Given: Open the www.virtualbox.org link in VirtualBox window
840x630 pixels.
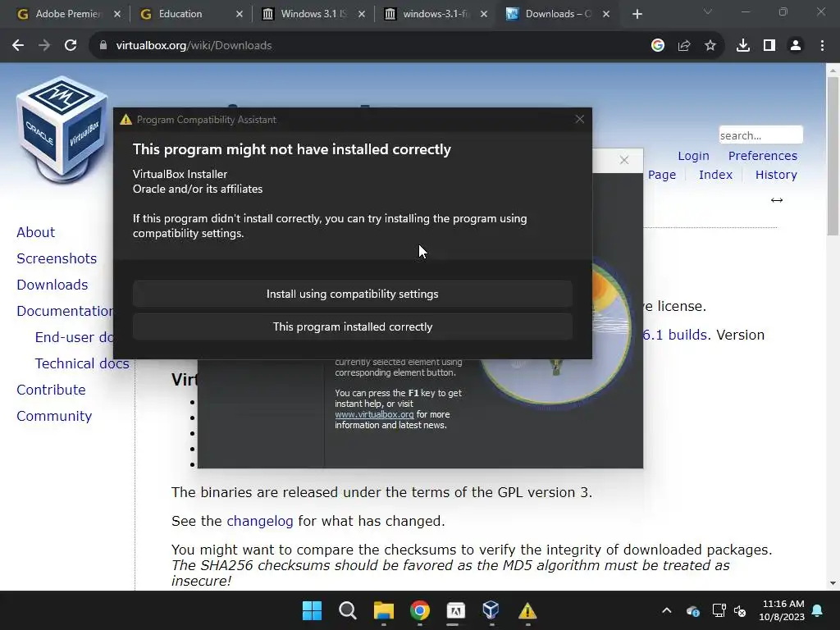Looking at the screenshot, I should [x=374, y=414].
